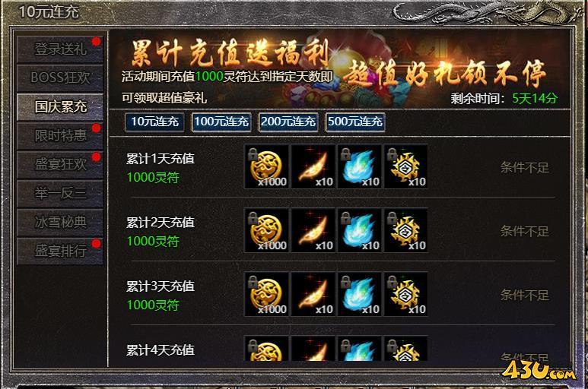Select the blue flame icon in 累计2天充值 row

click(x=359, y=231)
